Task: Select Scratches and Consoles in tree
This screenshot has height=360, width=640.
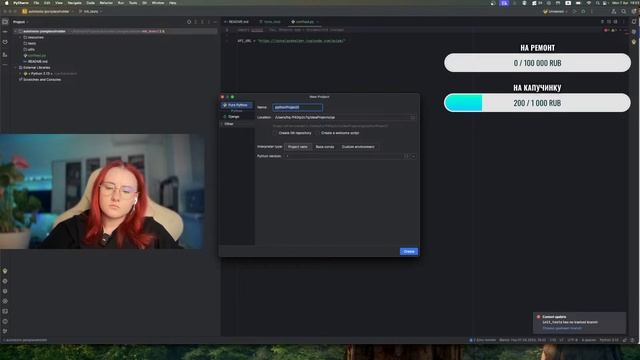Action: click(42, 80)
